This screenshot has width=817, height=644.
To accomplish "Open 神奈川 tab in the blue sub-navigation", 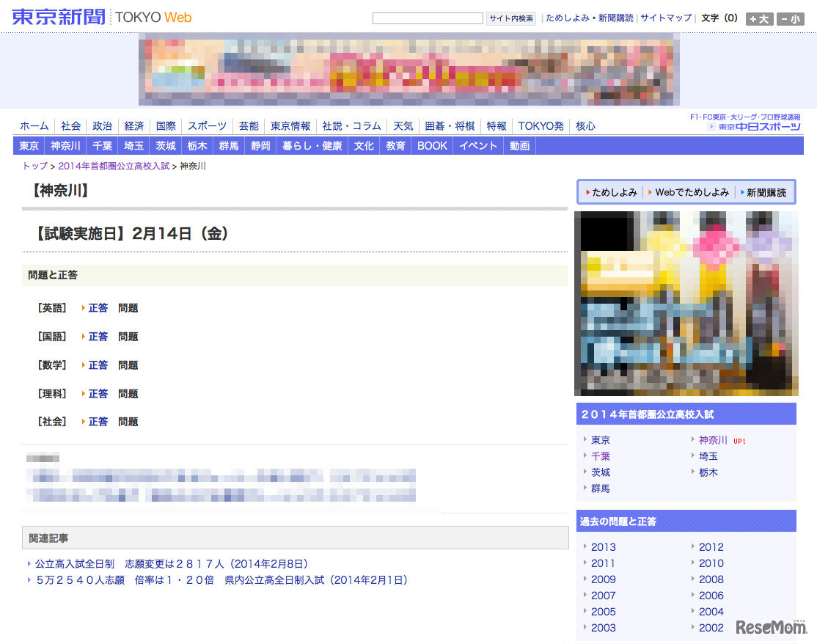I will [x=65, y=146].
